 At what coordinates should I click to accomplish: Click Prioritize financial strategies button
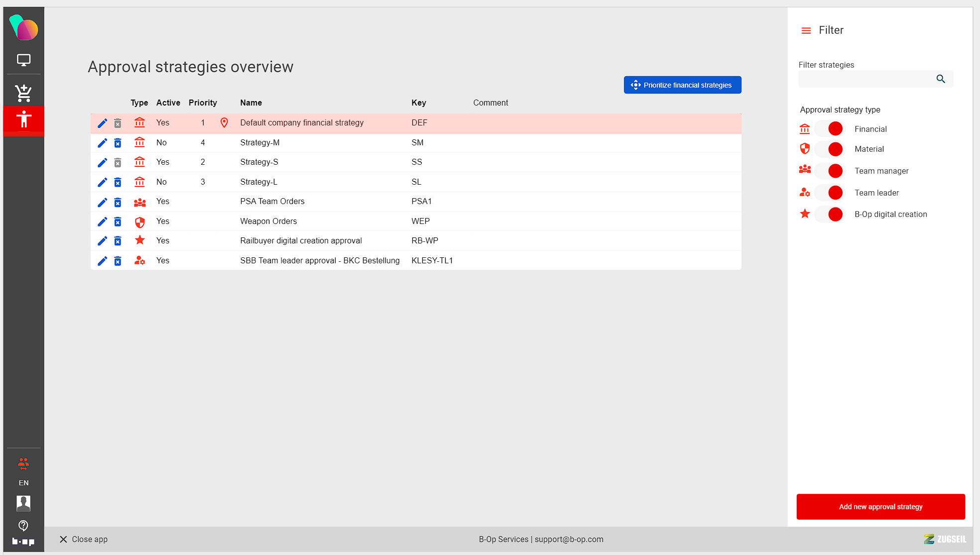[x=682, y=85]
